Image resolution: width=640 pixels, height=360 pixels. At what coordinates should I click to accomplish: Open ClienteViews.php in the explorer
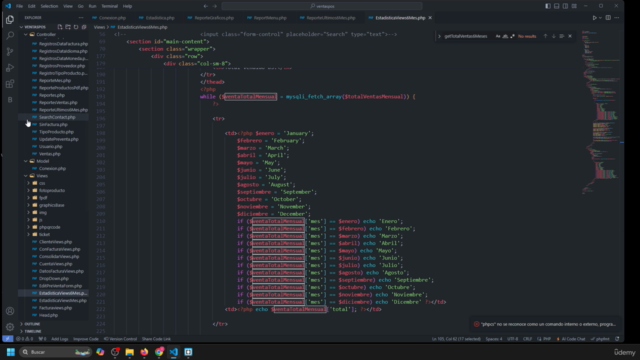pyautogui.click(x=55, y=242)
